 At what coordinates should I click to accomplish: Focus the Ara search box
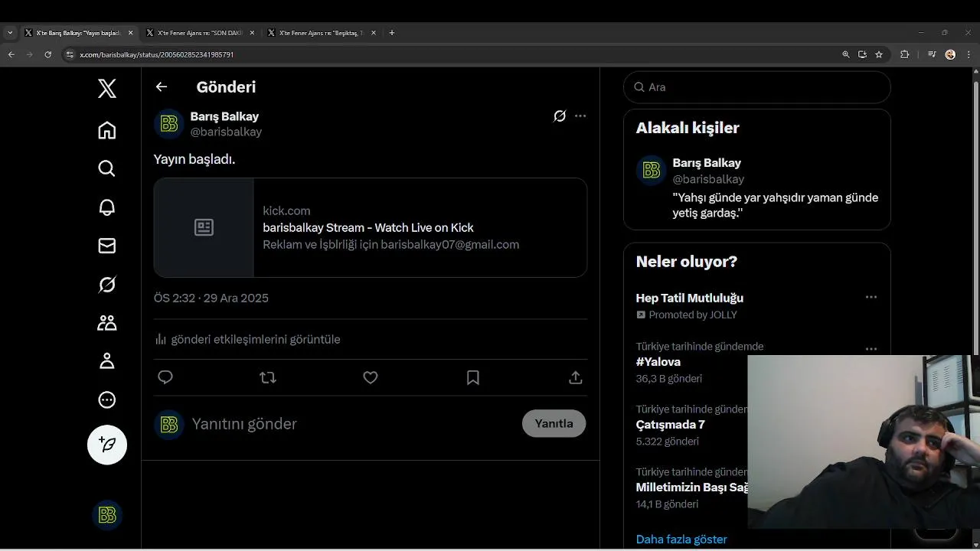click(x=757, y=87)
